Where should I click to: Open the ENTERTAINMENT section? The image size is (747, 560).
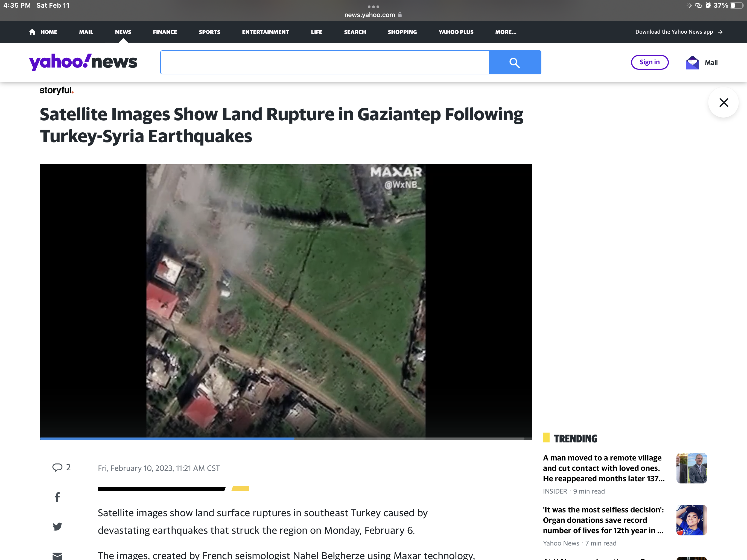coord(265,32)
